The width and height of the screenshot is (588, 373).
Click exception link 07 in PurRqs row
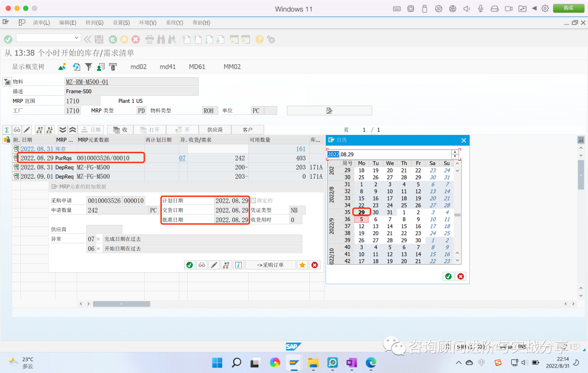182,158
